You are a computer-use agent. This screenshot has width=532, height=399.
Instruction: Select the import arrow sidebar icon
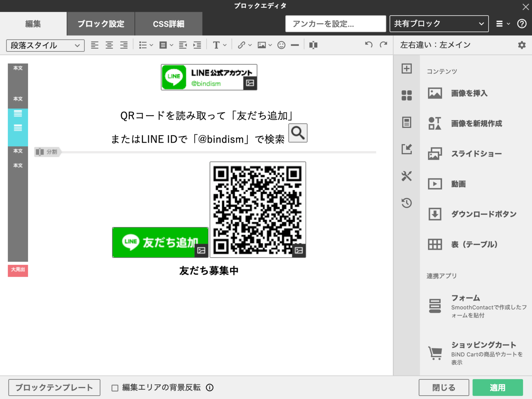[407, 149]
